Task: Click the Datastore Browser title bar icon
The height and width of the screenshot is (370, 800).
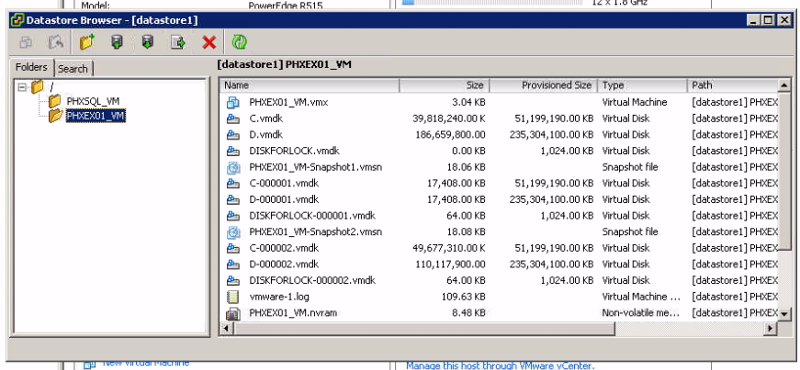Action: point(17,20)
